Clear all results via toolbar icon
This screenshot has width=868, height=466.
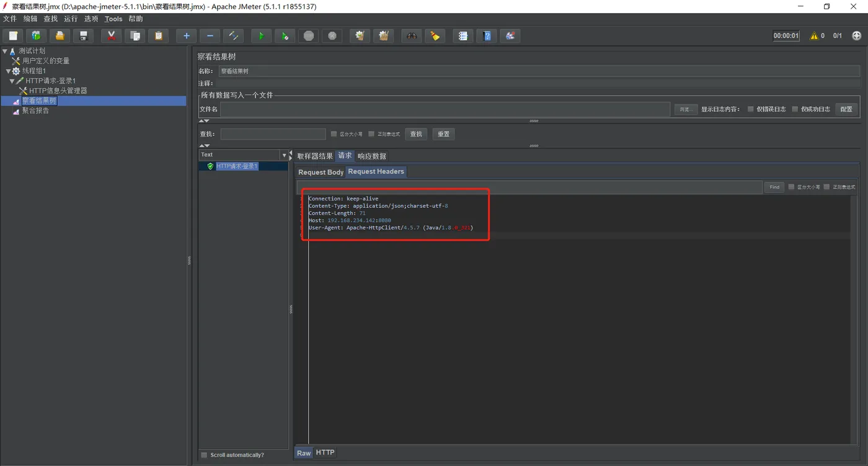point(383,36)
